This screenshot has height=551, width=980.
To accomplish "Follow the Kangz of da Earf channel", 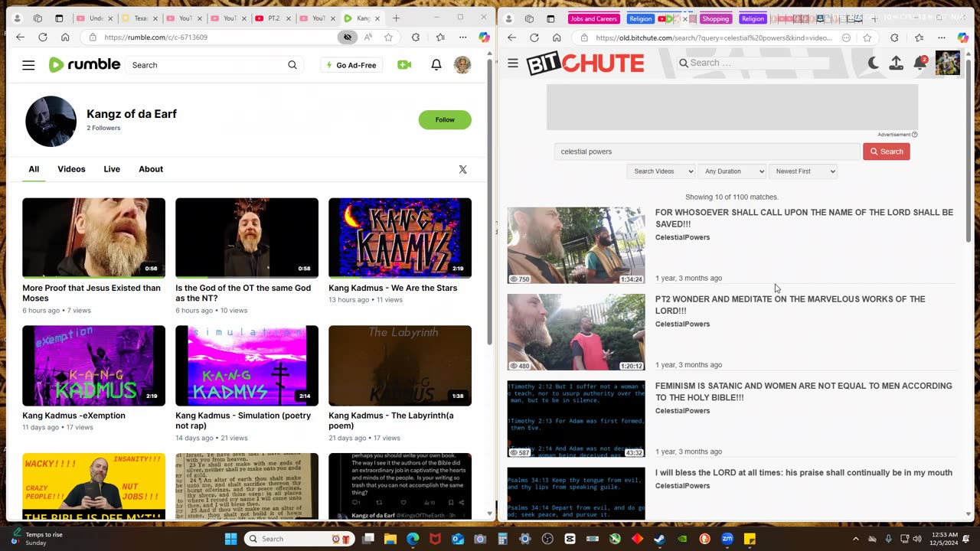I will (445, 119).
